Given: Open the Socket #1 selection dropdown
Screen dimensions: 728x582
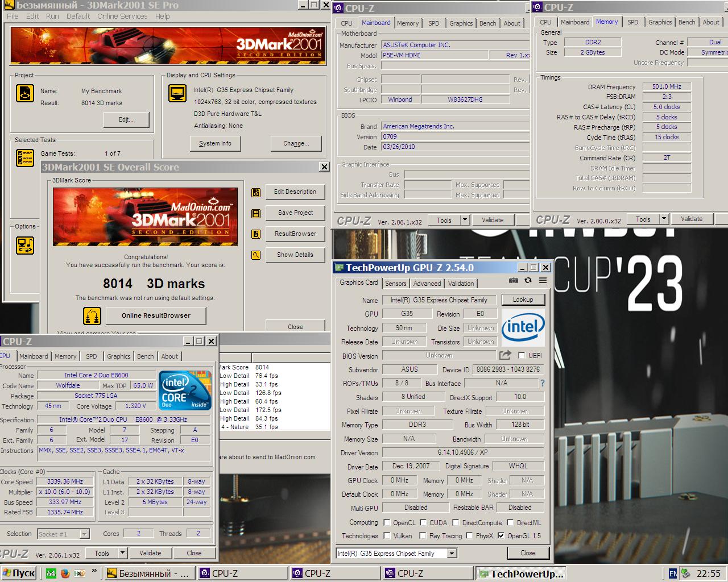Looking at the screenshot, I should [84, 534].
